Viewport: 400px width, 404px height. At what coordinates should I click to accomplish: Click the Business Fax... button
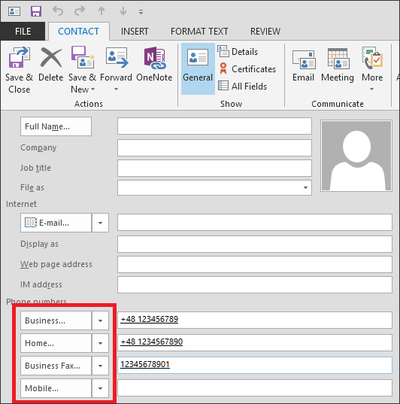click(x=56, y=366)
